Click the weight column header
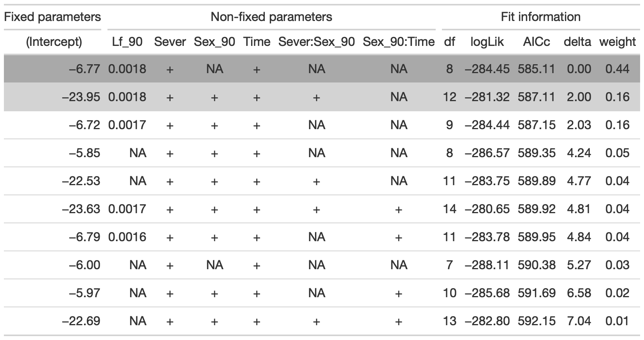The height and width of the screenshot is (340, 644). tap(618, 42)
